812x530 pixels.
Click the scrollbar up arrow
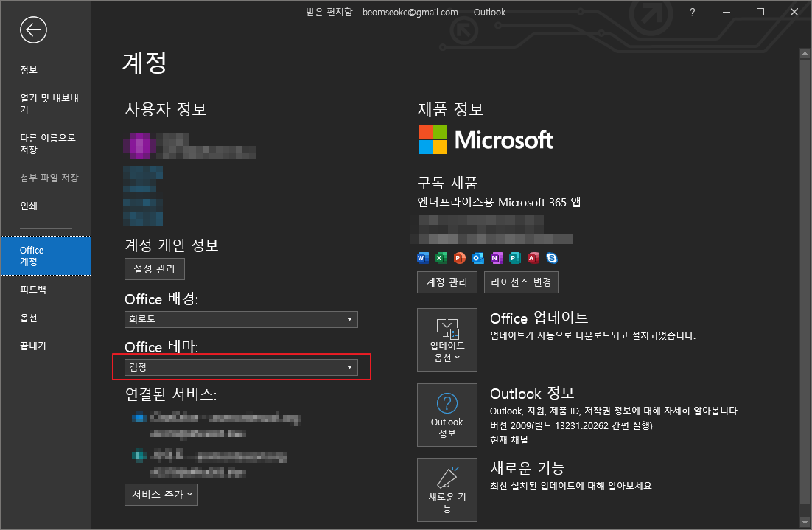pos(805,53)
